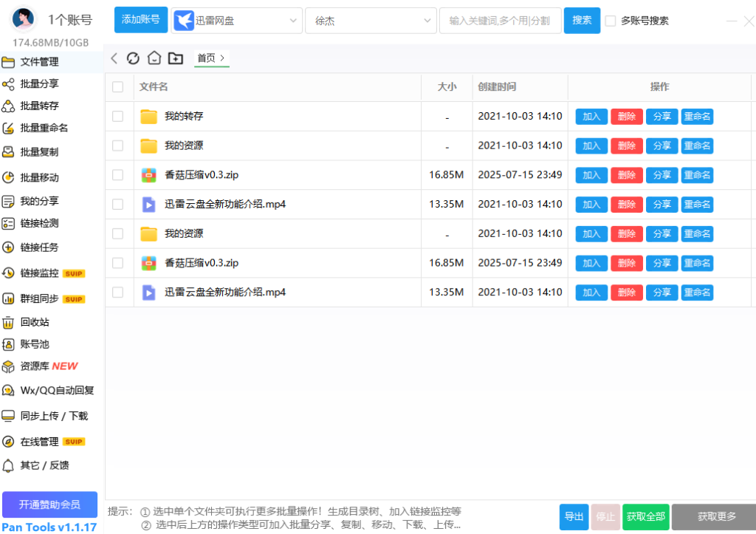756x534 pixels.
Task: Check the 我的转存 row checkbox
Action: [117, 116]
